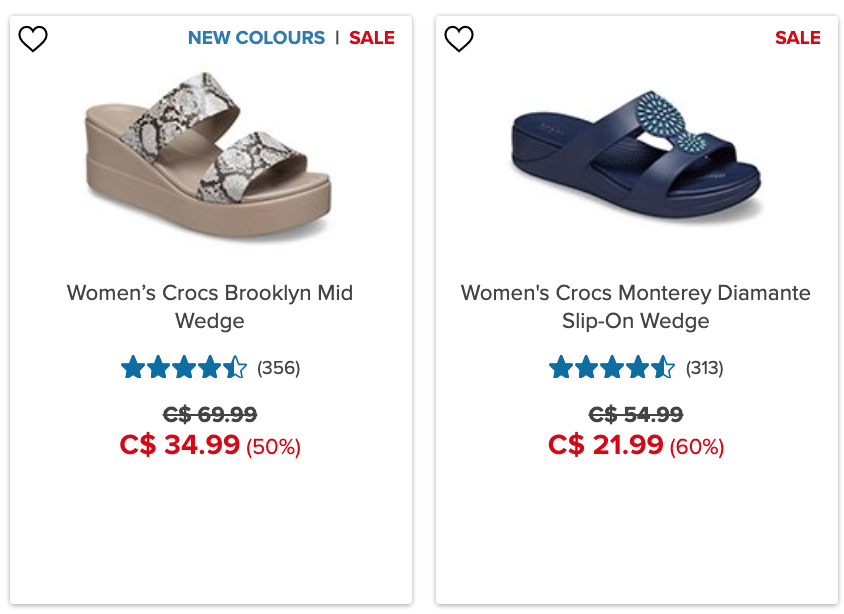Click the NEW COLOURS badge
844x614 pixels.
point(256,38)
